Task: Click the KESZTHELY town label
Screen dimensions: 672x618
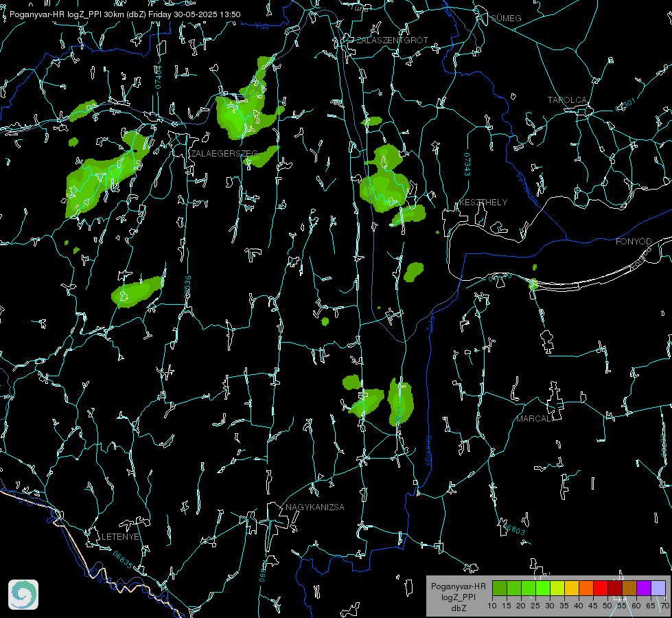Action: 483,202
